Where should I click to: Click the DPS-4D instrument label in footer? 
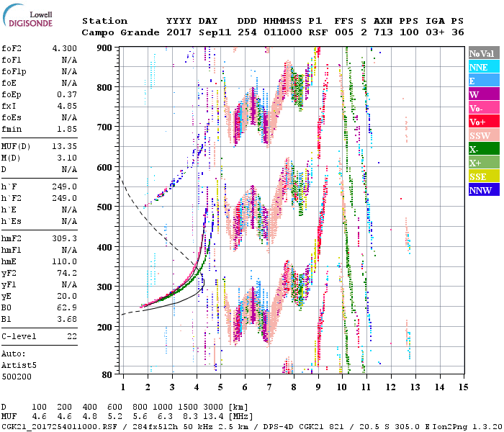[x=278, y=427]
